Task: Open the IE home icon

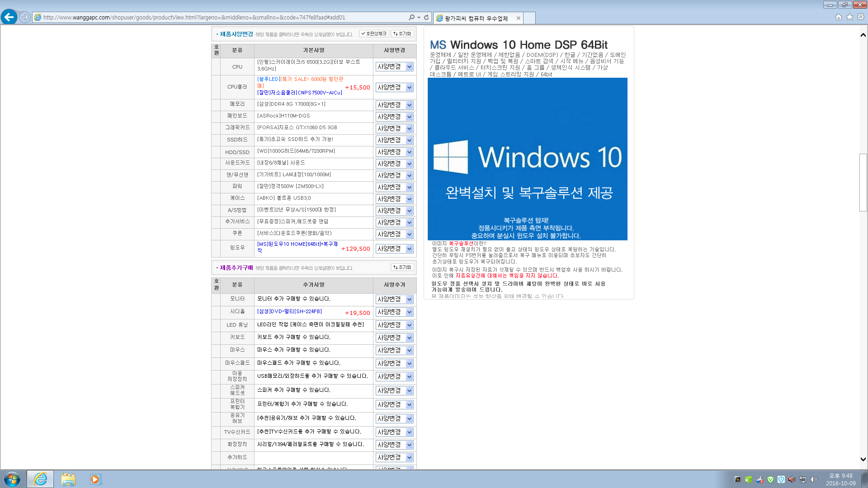Action: coord(839,17)
